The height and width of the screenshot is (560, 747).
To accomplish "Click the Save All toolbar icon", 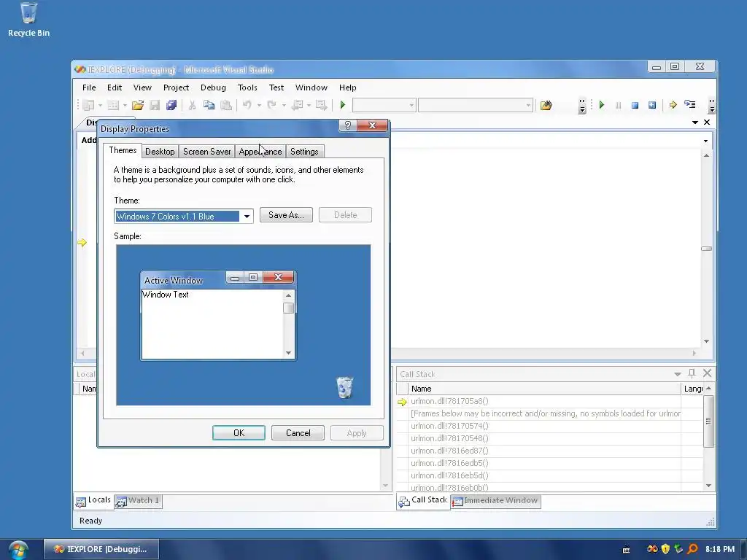I will 171,105.
